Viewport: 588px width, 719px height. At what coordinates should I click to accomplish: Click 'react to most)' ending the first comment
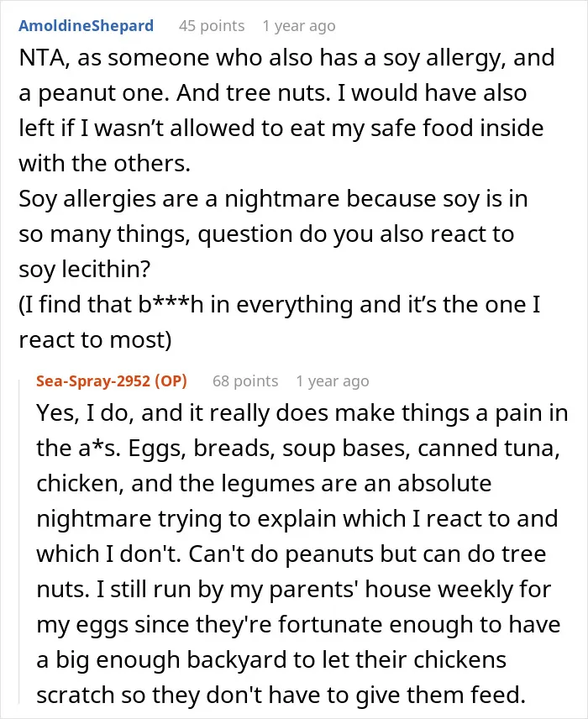pyautogui.click(x=95, y=340)
